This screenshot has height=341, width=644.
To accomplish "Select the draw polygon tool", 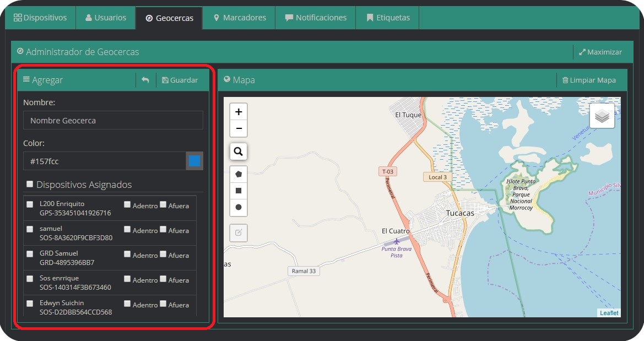I will coord(238,174).
